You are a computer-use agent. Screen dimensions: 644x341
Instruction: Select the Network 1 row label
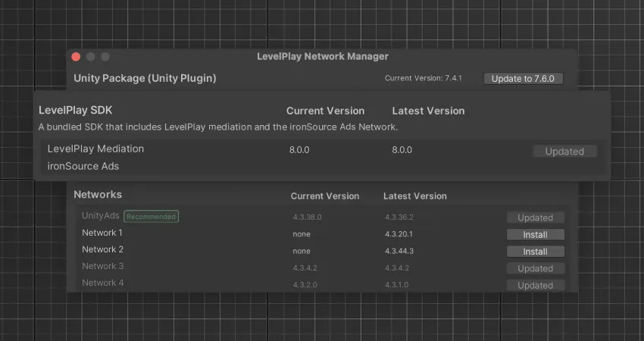coord(102,233)
